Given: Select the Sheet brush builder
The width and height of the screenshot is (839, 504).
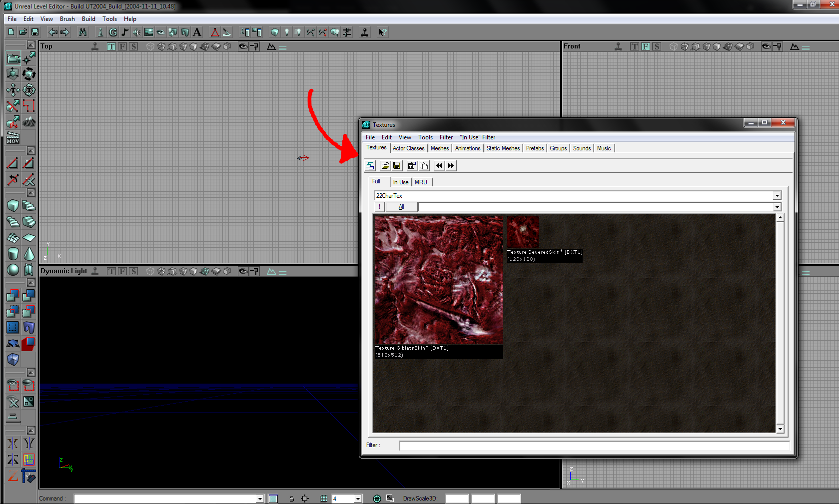Looking at the screenshot, I should point(29,238).
